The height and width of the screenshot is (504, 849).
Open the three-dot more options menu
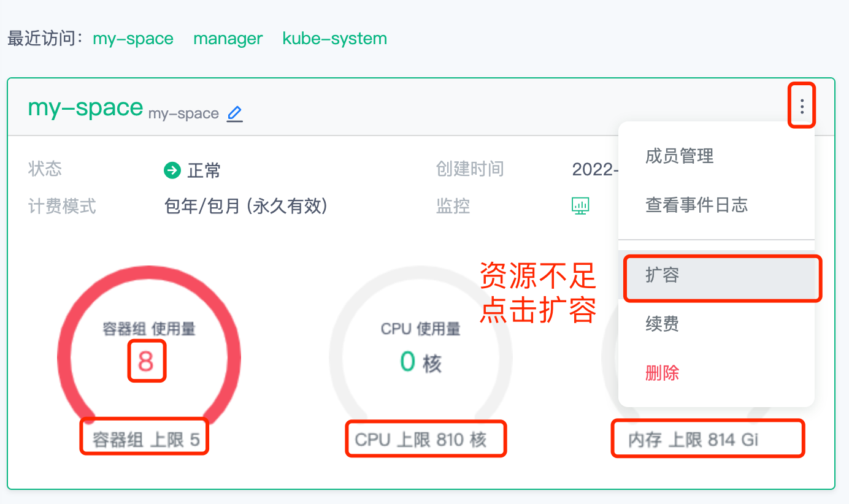[x=802, y=107]
